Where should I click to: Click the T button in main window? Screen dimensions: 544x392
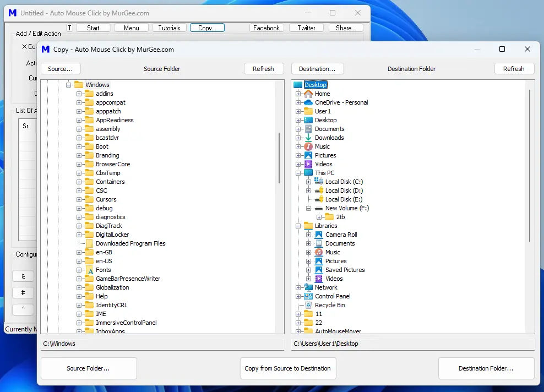pos(70,28)
